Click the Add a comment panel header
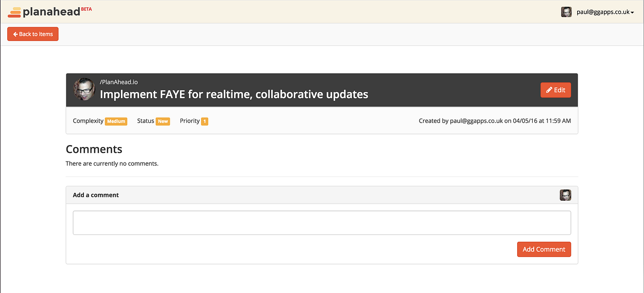644x293 pixels. pyautogui.click(x=322, y=195)
